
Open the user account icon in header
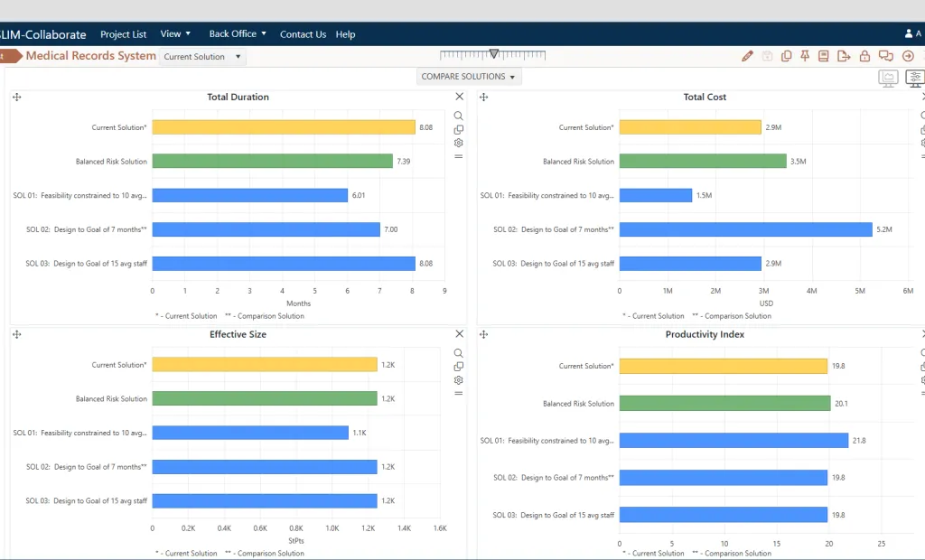pos(909,33)
